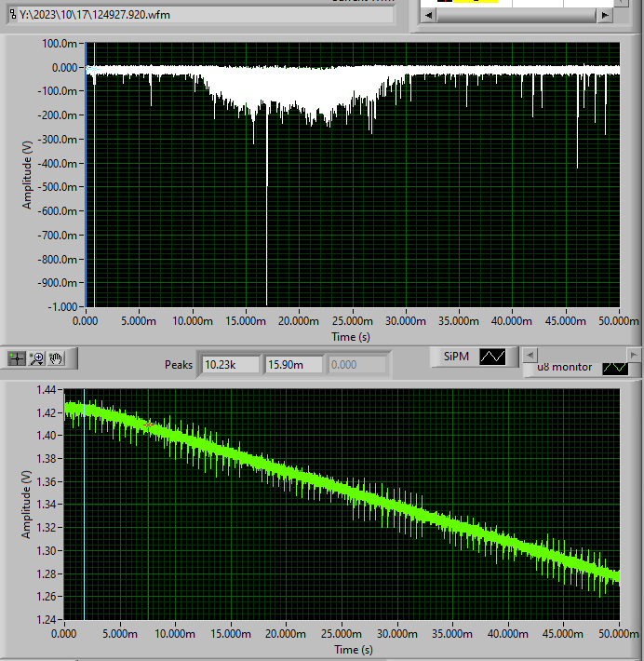The height and width of the screenshot is (661, 644).
Task: Select the pan hand tool in graph palette
Action: point(56,358)
